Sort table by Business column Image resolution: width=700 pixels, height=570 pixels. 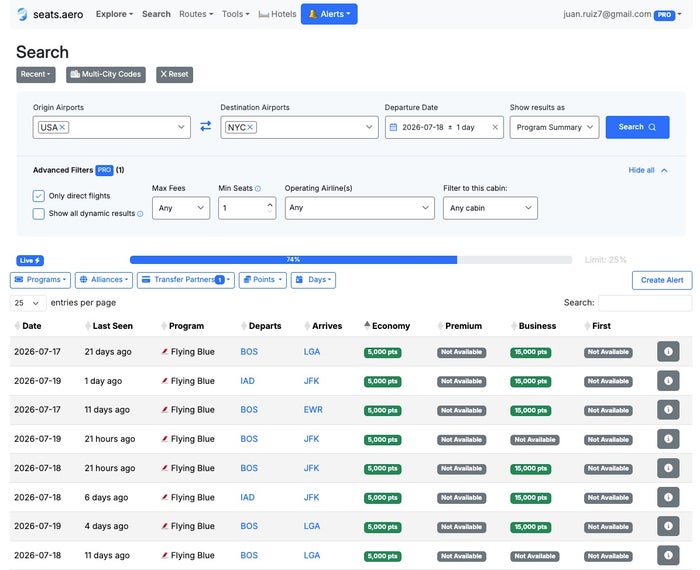[x=533, y=326]
